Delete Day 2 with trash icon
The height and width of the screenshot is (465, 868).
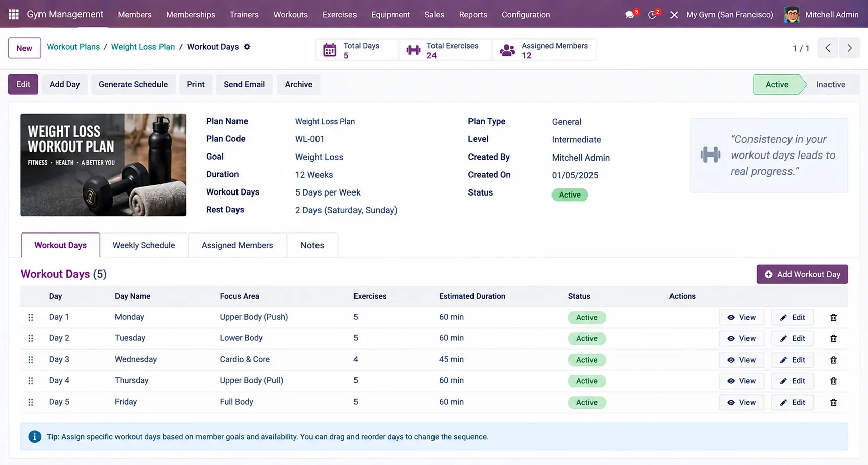[833, 338]
